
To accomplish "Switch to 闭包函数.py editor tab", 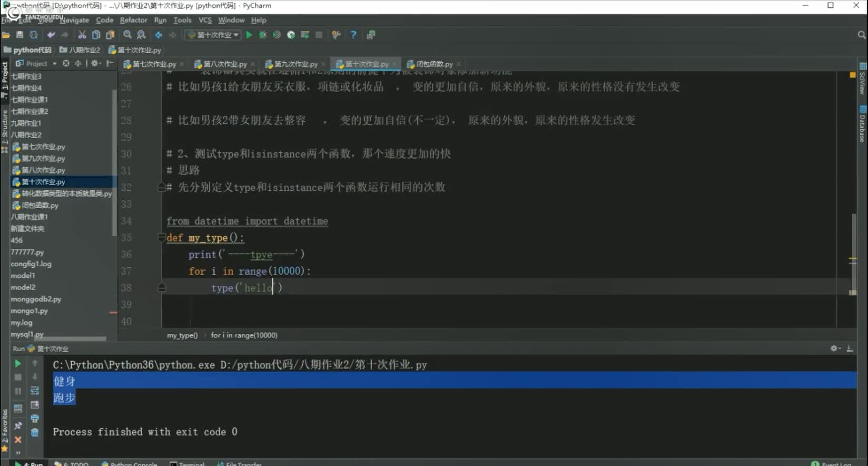I will click(x=434, y=64).
